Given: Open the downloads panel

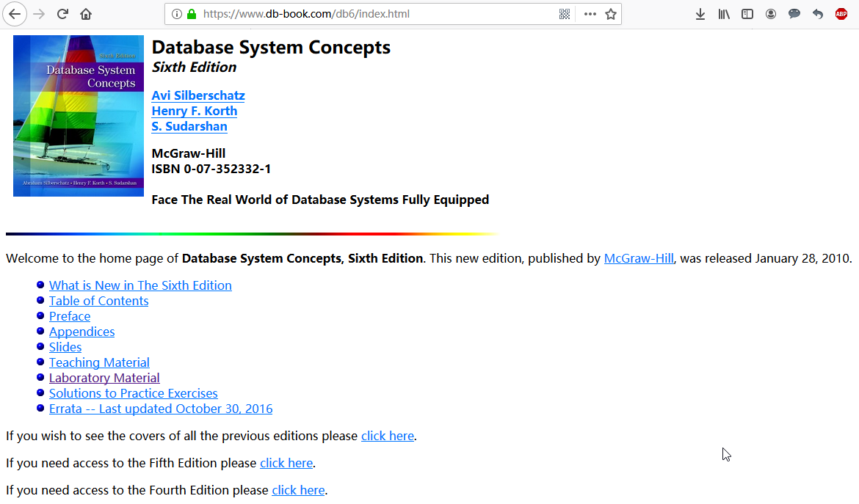Looking at the screenshot, I should pos(700,14).
